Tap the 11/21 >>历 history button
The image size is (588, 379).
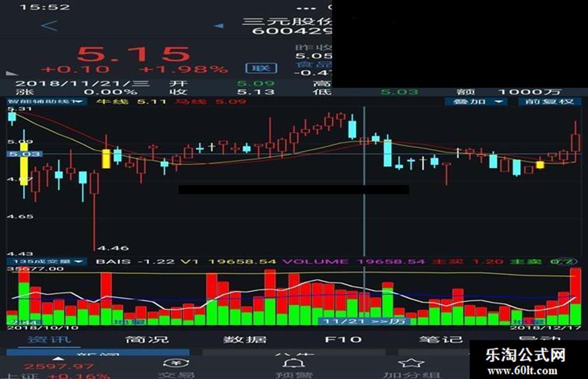click(x=364, y=321)
